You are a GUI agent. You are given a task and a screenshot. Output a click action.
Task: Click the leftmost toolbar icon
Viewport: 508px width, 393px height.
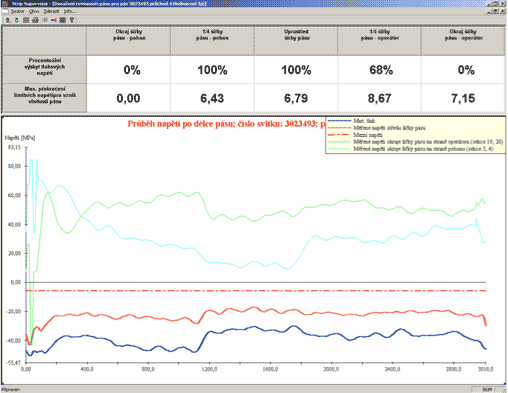point(8,20)
